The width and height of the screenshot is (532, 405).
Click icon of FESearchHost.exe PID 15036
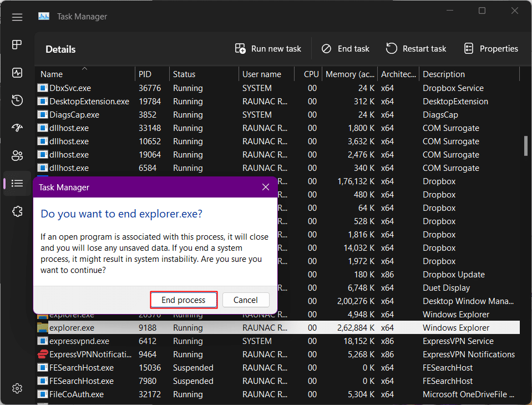click(42, 367)
